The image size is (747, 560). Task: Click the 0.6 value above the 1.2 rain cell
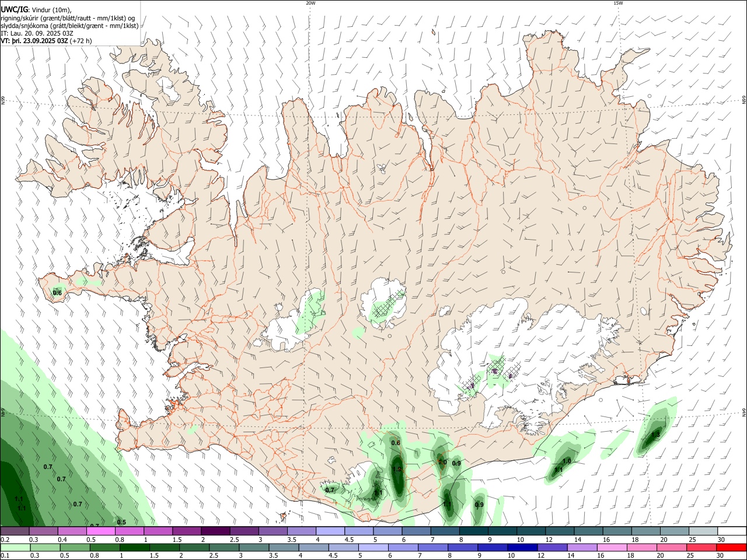pos(396,443)
